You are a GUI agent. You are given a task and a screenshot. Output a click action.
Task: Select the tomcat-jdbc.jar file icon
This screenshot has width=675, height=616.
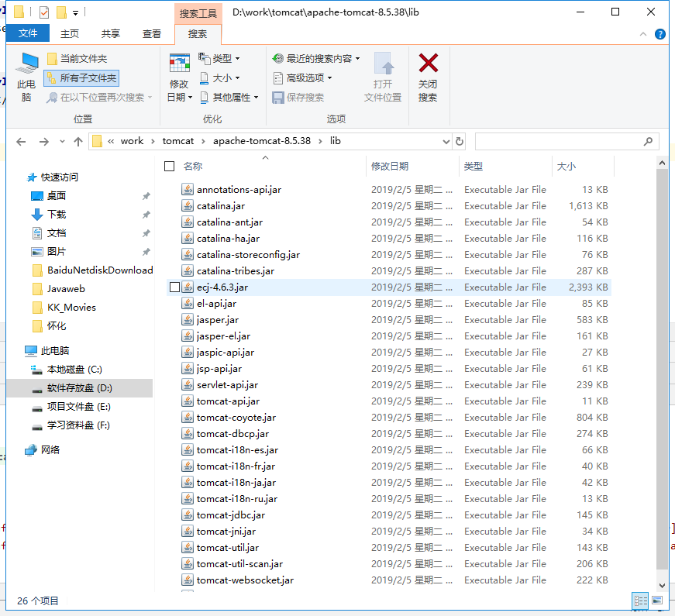pos(188,514)
